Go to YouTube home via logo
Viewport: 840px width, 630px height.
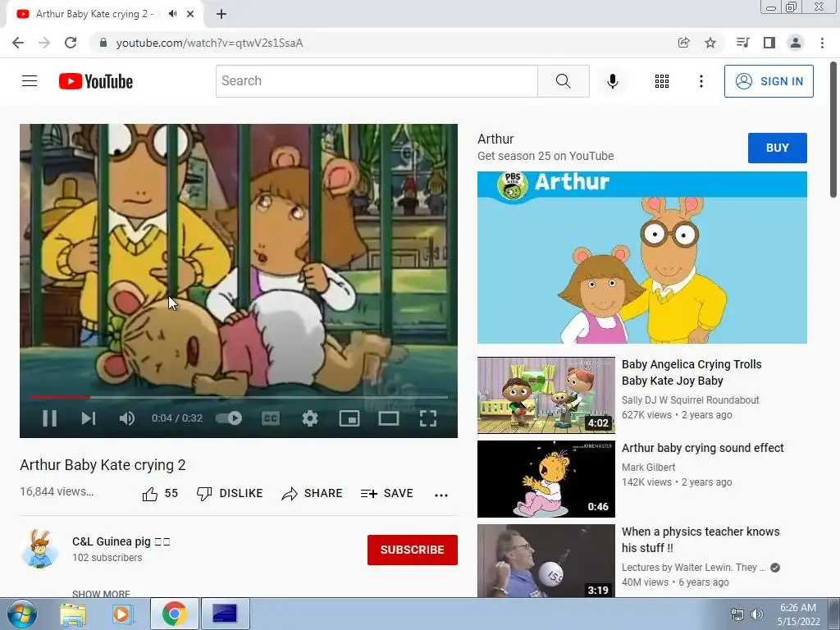click(96, 81)
